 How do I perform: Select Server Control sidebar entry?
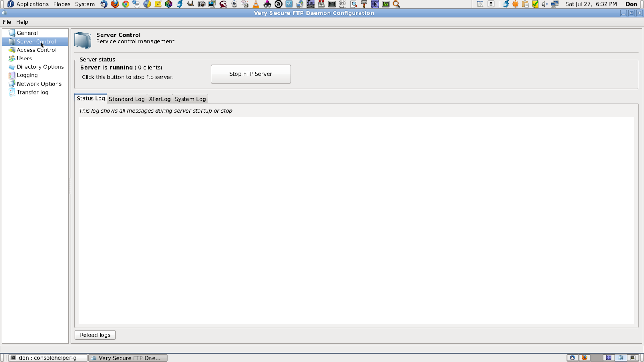coord(35,41)
